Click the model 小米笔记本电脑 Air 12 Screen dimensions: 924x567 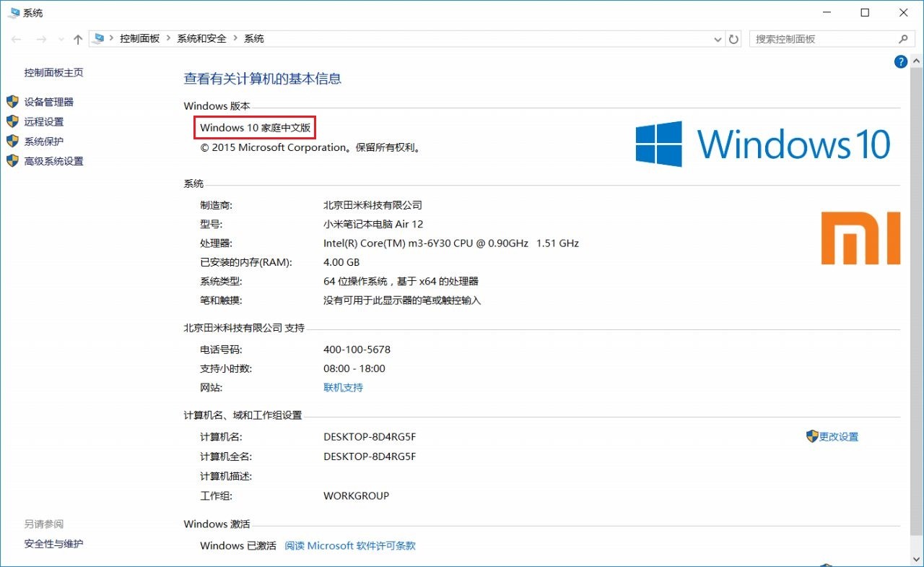point(373,224)
